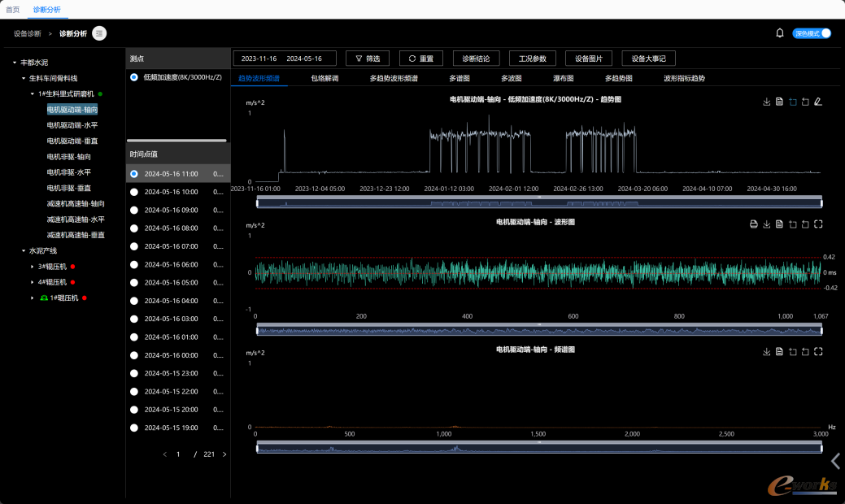Expand the spectrum chart to fullscreen
Image resolution: width=845 pixels, height=504 pixels.
[818, 352]
